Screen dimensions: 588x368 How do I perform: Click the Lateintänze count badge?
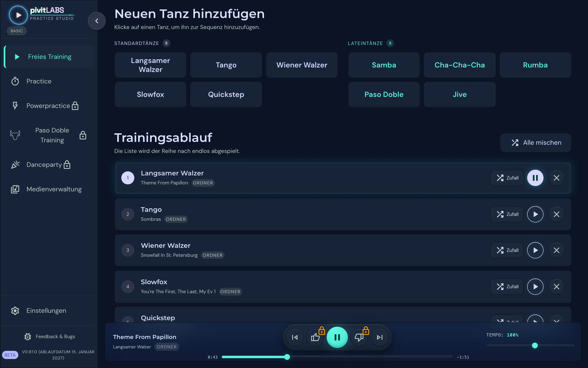tap(390, 43)
